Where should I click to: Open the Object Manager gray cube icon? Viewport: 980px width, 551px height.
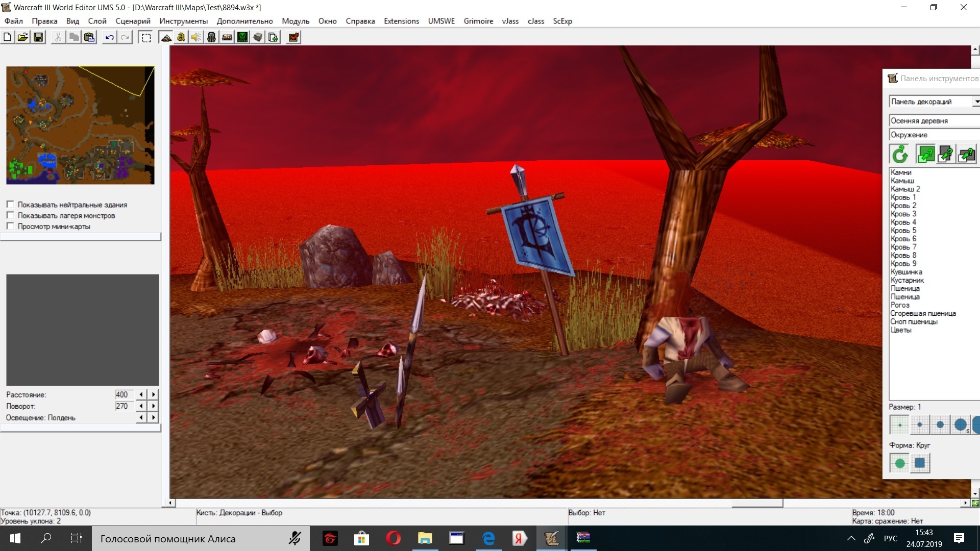tap(258, 37)
